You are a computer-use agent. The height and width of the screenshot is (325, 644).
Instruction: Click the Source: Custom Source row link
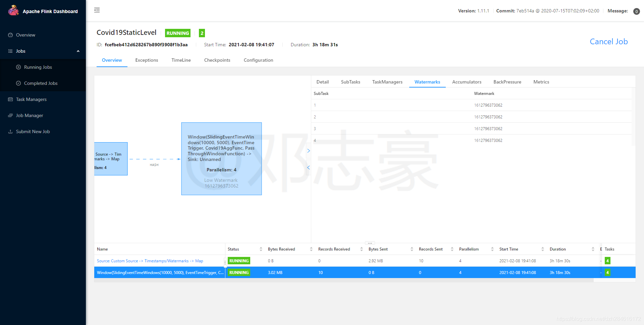point(150,261)
